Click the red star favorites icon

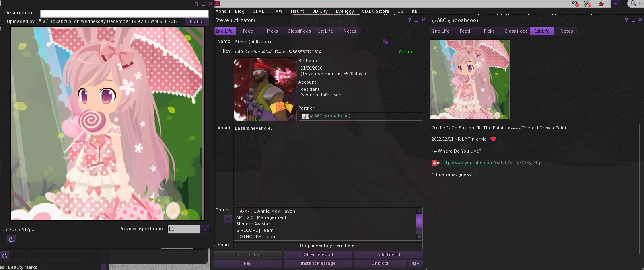(x=601, y=4)
